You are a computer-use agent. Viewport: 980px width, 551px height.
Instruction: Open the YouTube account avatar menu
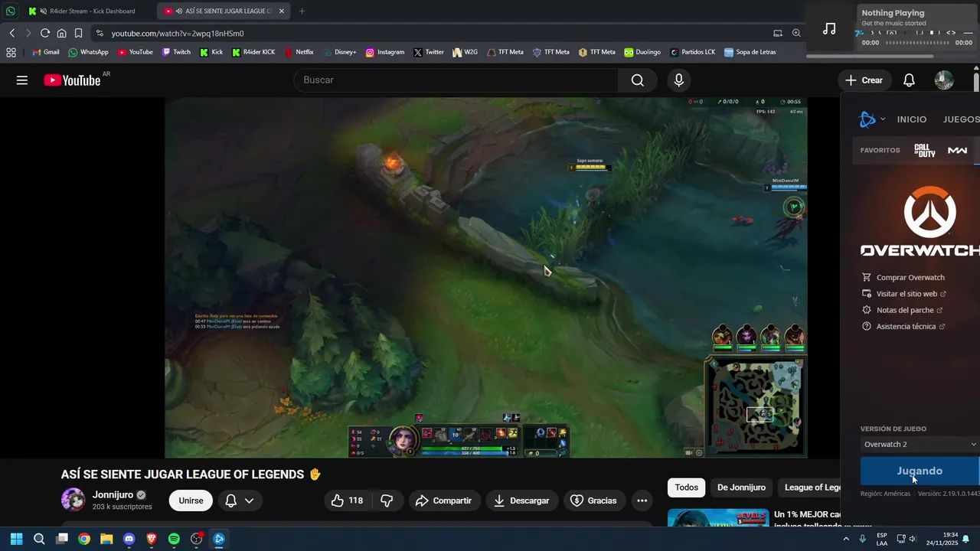pyautogui.click(x=944, y=80)
